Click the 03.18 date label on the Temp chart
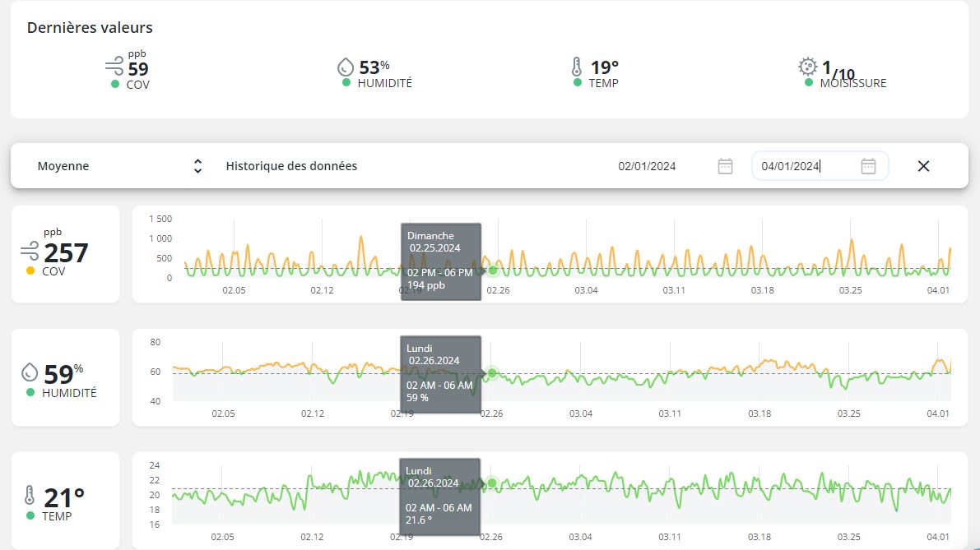The image size is (980, 550). 759,537
